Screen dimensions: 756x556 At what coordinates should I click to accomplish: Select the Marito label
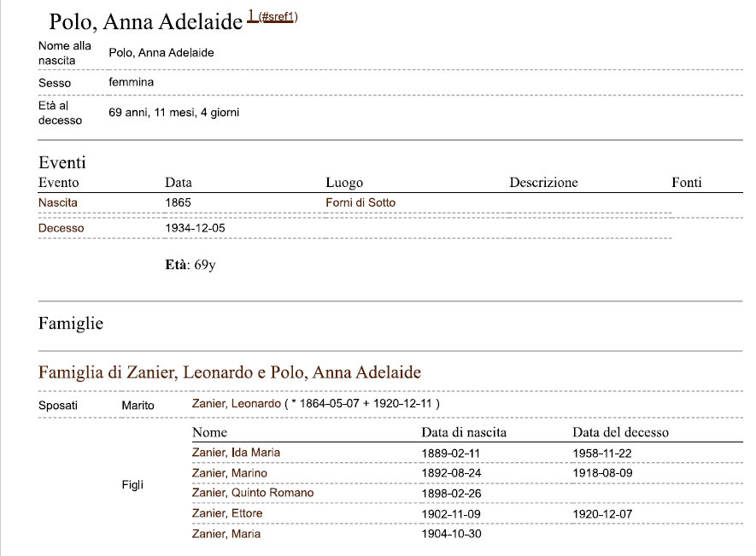point(138,406)
